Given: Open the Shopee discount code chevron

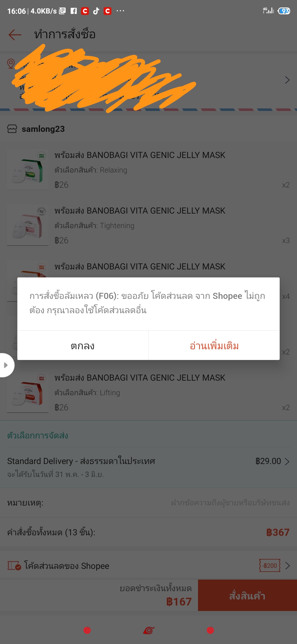Looking at the screenshot, I should 288,566.
